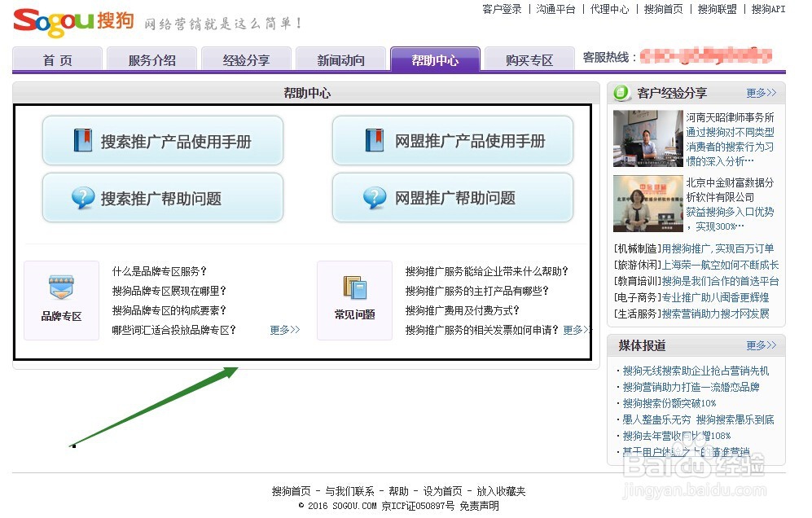The height and width of the screenshot is (518, 812).
Task: Open the 北京中金财富数据分析 video thumbnail
Action: (x=647, y=204)
